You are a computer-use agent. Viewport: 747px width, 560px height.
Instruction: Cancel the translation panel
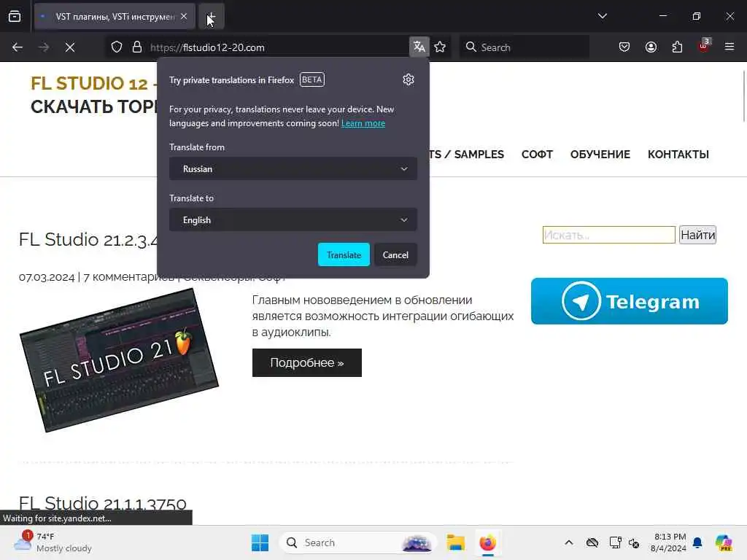395,254
